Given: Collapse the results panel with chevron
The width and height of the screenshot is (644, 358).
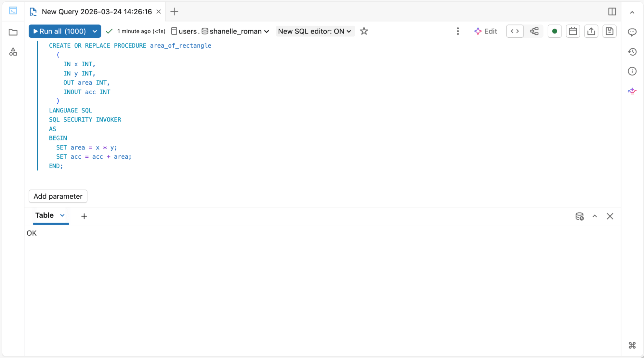Looking at the screenshot, I should coord(594,216).
